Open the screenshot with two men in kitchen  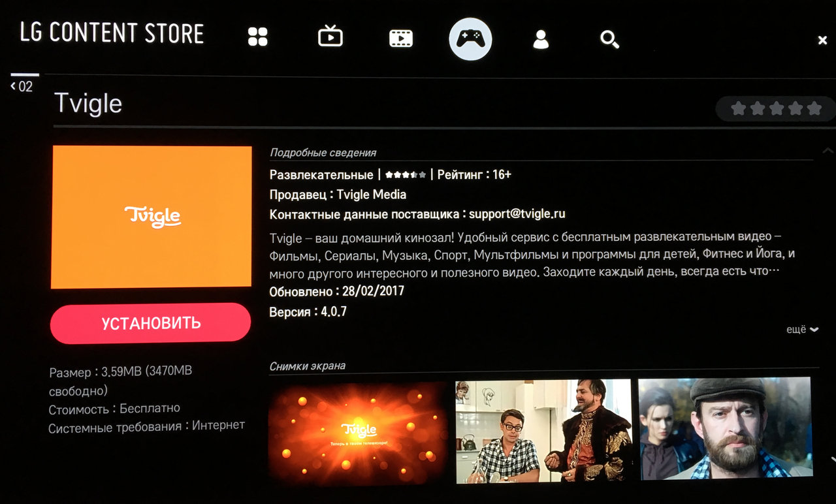point(543,431)
